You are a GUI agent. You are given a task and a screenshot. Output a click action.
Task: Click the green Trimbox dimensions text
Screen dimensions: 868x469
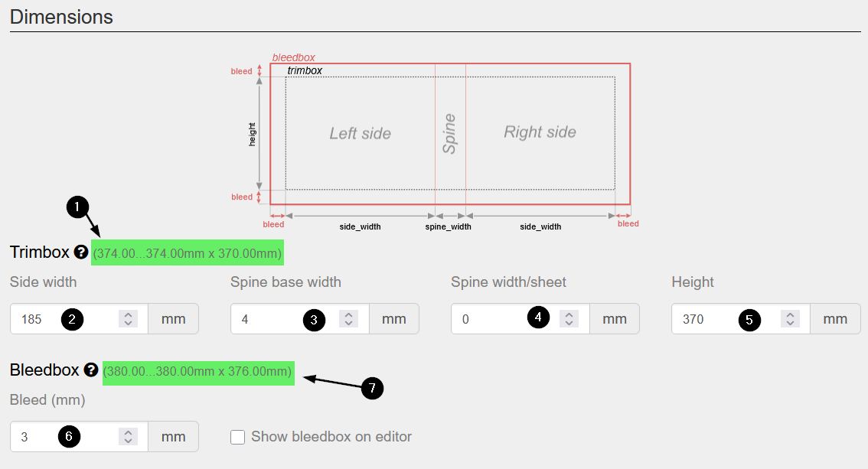pos(188,252)
